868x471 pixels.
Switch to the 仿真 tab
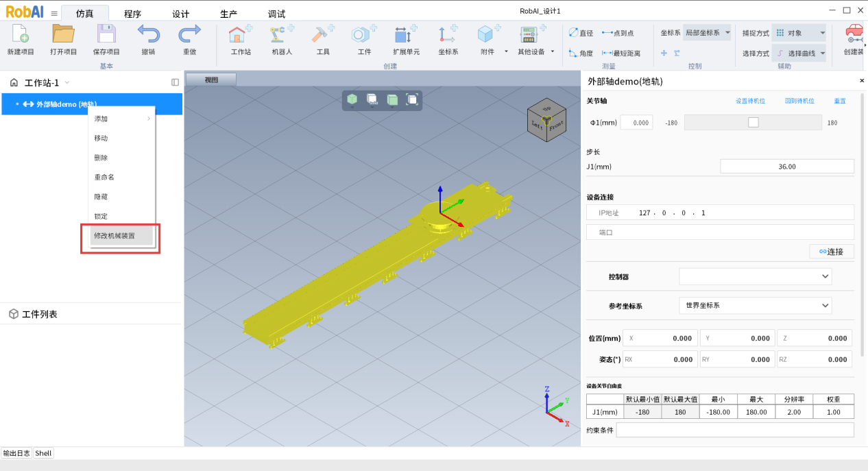tap(85, 14)
